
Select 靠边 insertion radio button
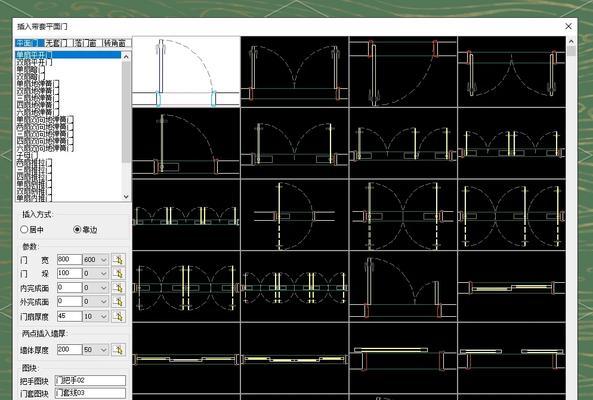pos(77,229)
